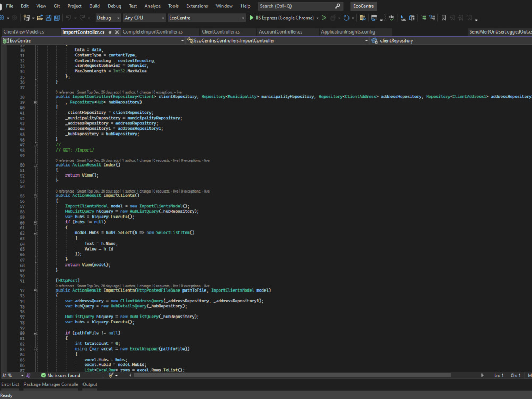Screen dimensions: 532x399
Task: Open IIS Express browser dropdown arrow
Action: click(x=317, y=18)
